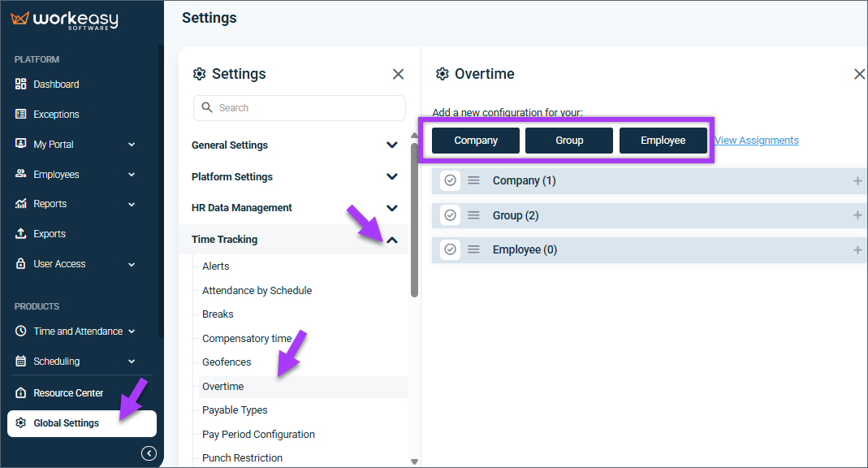868x468 pixels.
Task: Click the settings Search field
Action: [x=300, y=108]
